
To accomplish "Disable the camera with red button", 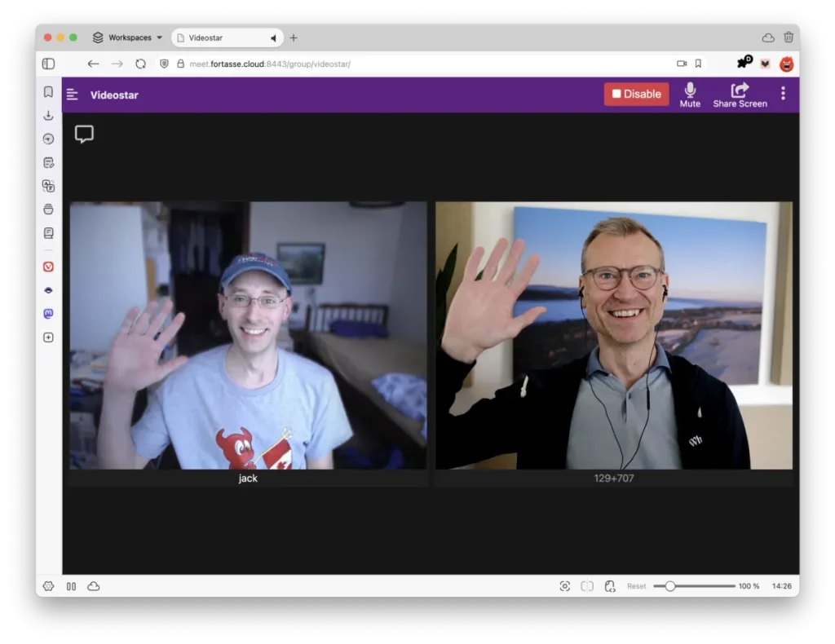I will click(x=636, y=95).
